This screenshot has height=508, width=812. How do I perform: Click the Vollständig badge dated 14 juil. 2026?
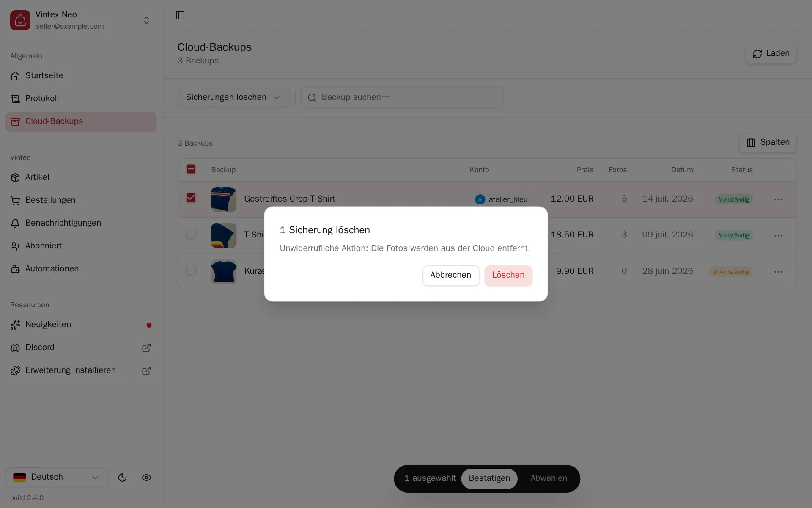(x=734, y=199)
